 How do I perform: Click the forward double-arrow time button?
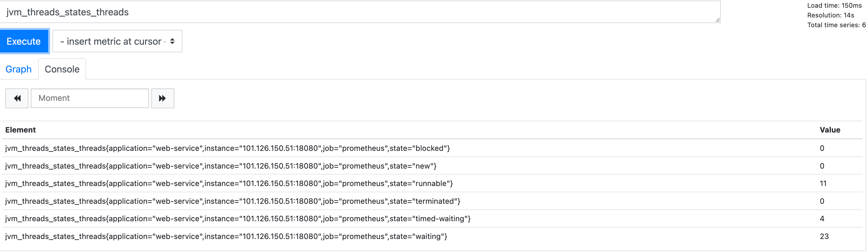(162, 98)
